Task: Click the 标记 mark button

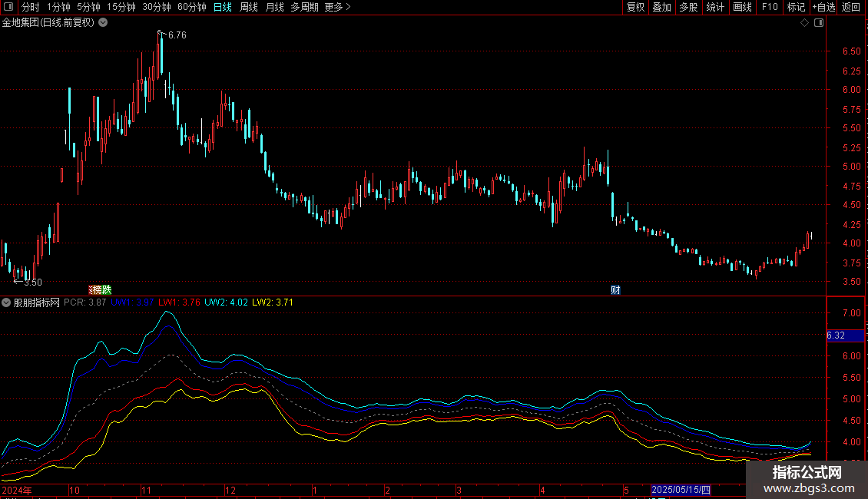Action: 796,7
